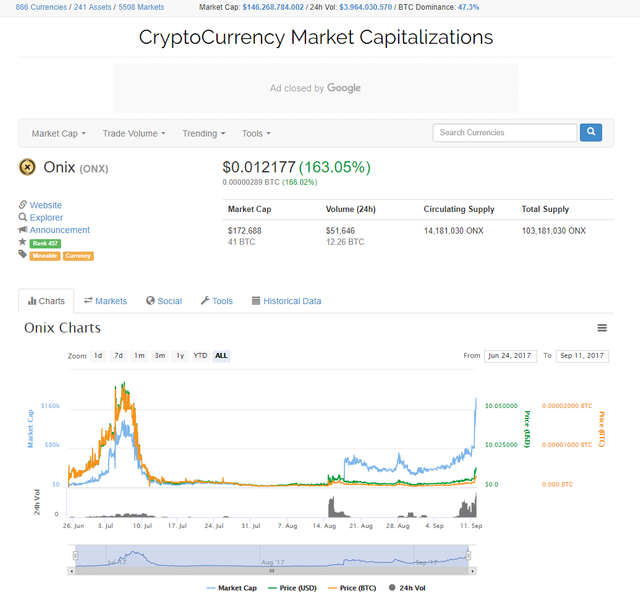Toggle Market Cap series in chart legend
The image size is (640, 599).
(232, 588)
